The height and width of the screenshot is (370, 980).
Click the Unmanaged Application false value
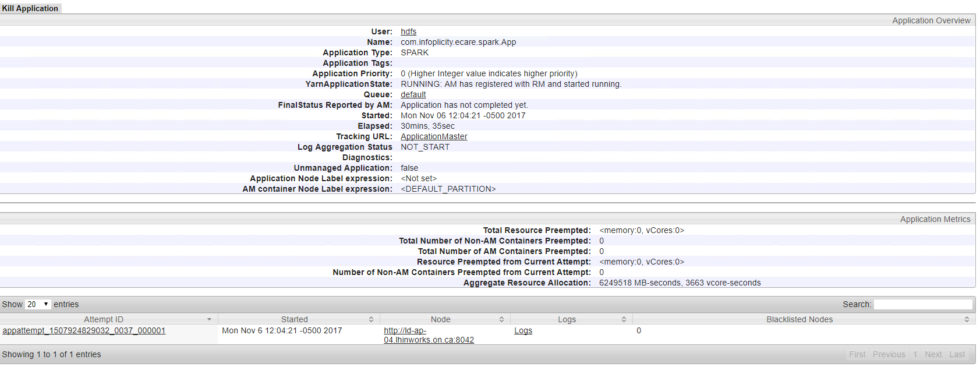[x=409, y=168]
